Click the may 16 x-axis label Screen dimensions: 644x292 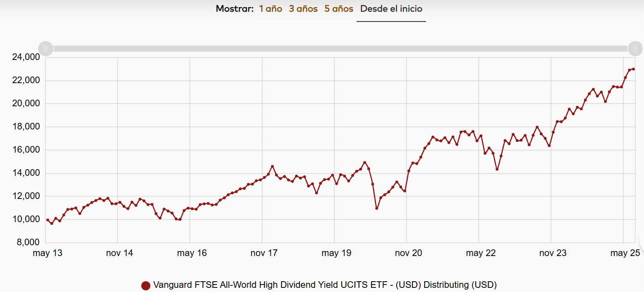pos(192,253)
